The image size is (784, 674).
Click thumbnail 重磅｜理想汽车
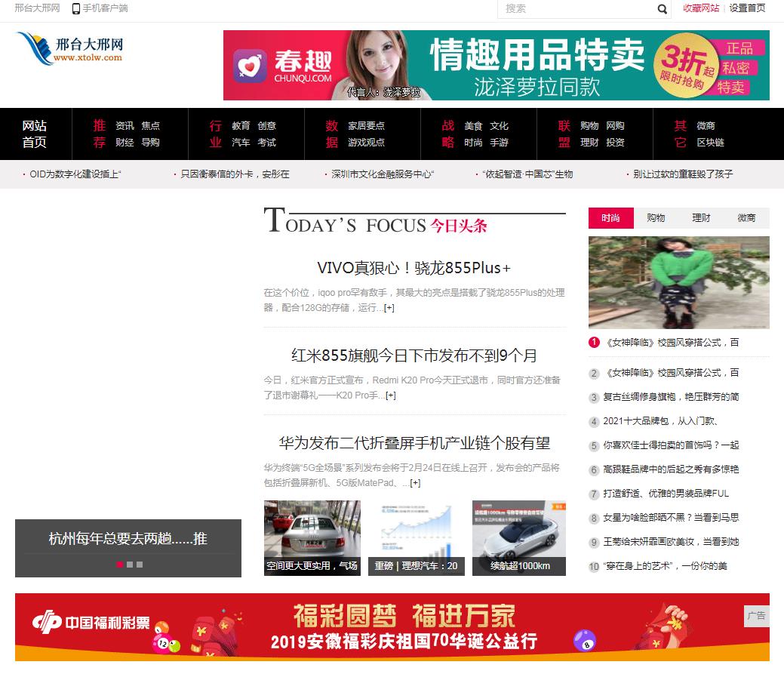point(417,538)
